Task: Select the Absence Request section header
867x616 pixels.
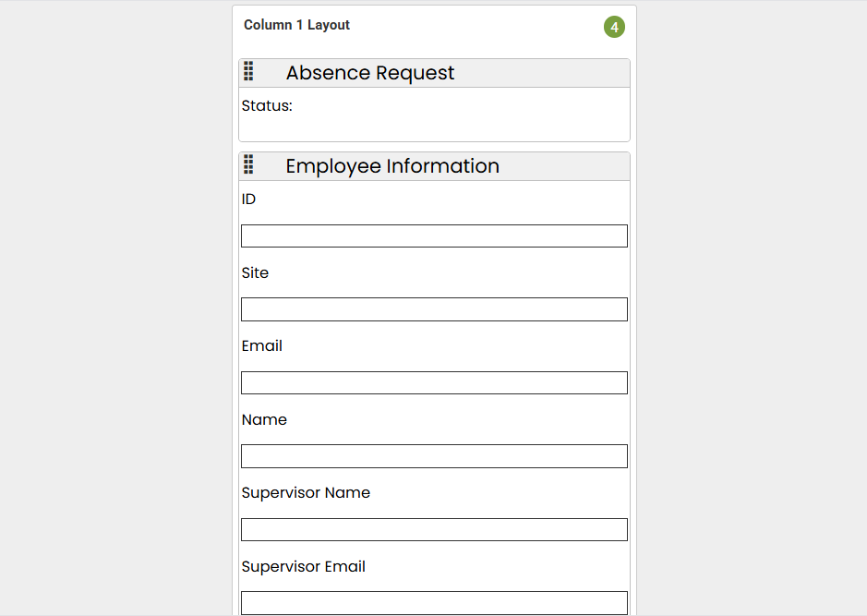Action: click(369, 73)
